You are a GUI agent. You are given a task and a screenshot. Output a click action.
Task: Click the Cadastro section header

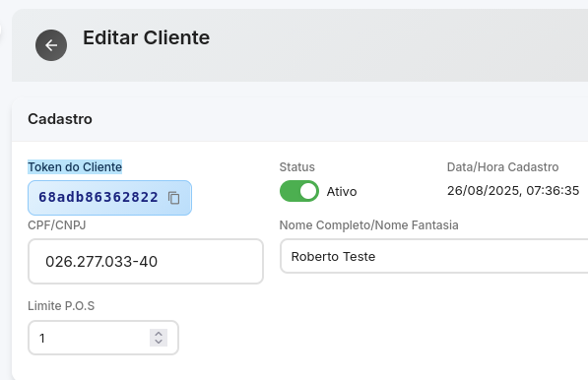click(60, 119)
